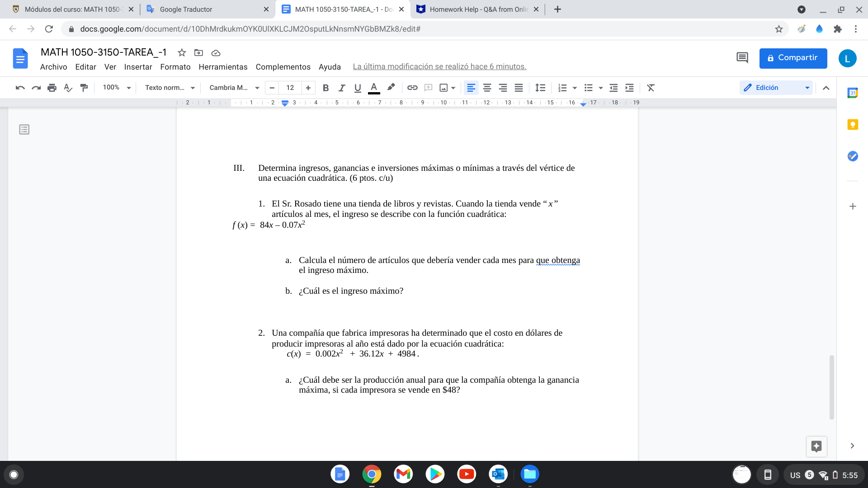Toggle bold formatting
This screenshot has height=488, width=868.
pyautogui.click(x=325, y=88)
